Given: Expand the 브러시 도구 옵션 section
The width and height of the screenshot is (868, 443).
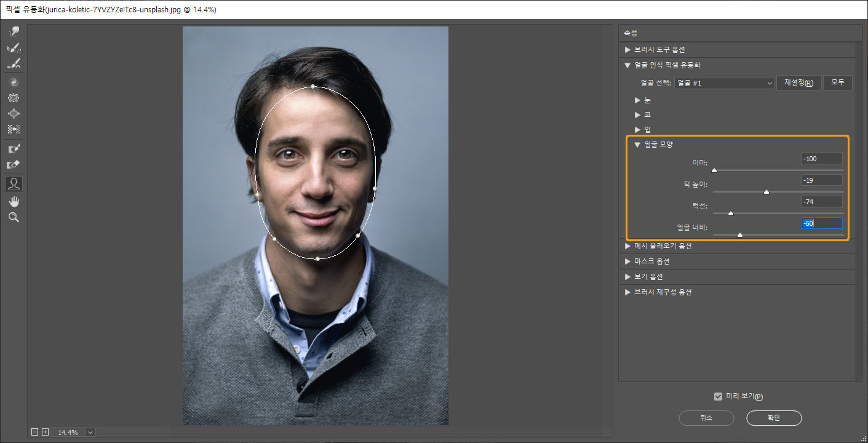Looking at the screenshot, I should pos(627,50).
